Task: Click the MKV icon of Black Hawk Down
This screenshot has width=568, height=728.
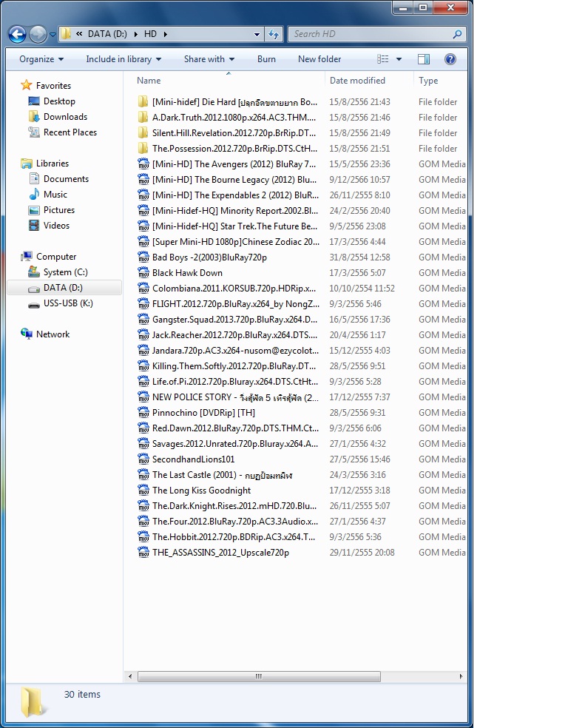Action: pos(143,272)
